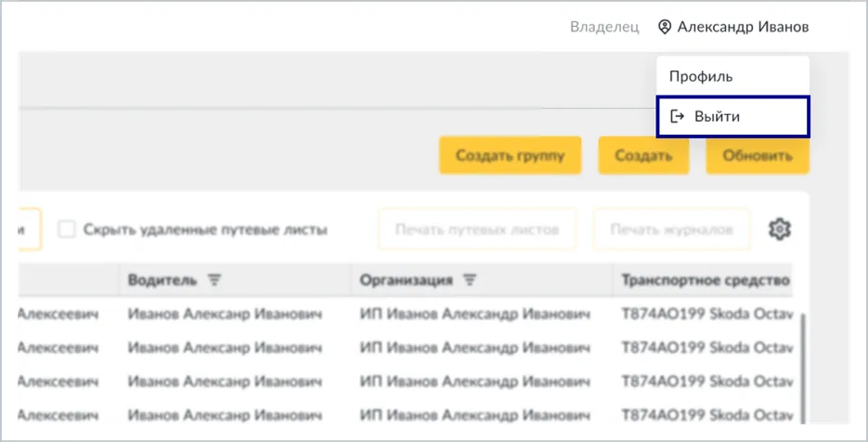Click the yellow Создать button
The width and height of the screenshot is (868, 442).
click(643, 156)
